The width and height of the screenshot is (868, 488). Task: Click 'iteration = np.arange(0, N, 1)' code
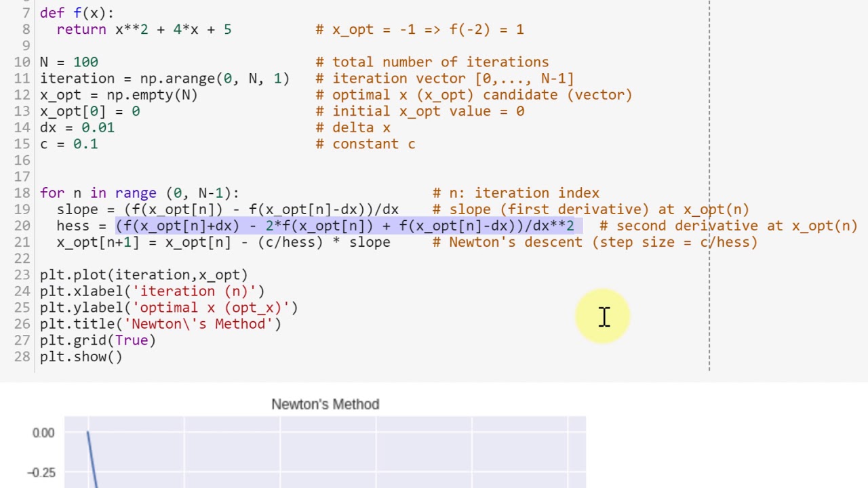[x=165, y=78]
